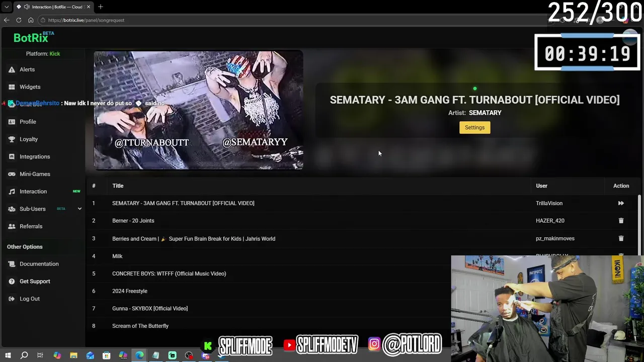Click the browser home icon
The width and height of the screenshot is (644, 362).
[31, 20]
